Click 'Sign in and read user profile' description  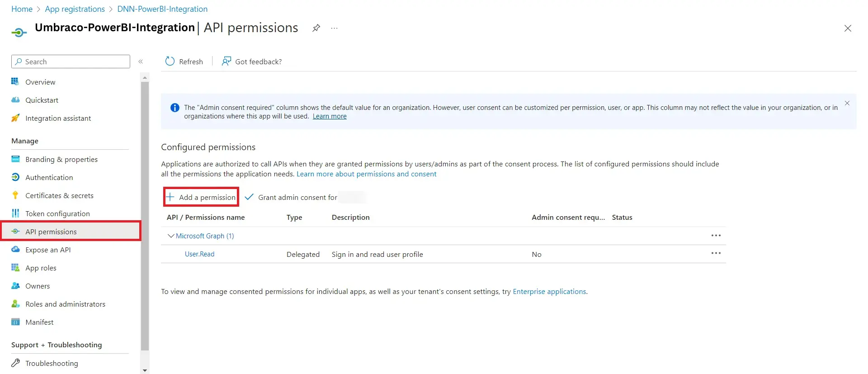point(377,254)
